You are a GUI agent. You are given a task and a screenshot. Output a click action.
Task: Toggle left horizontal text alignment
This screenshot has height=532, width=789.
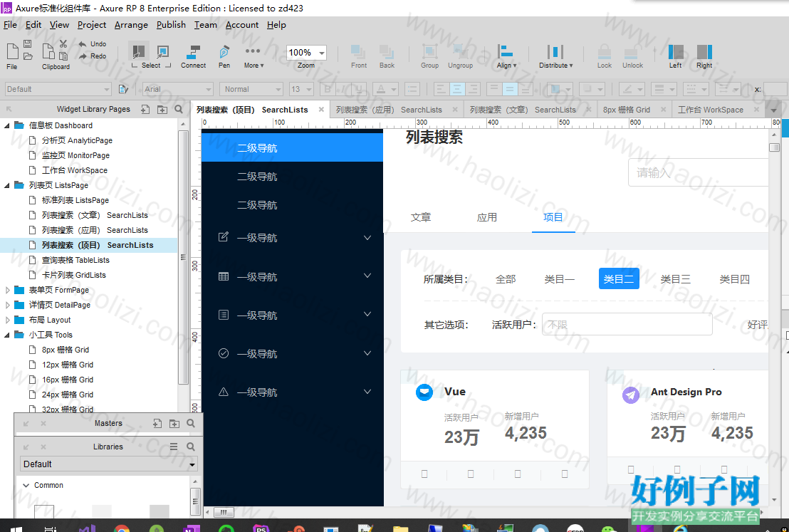(441, 89)
